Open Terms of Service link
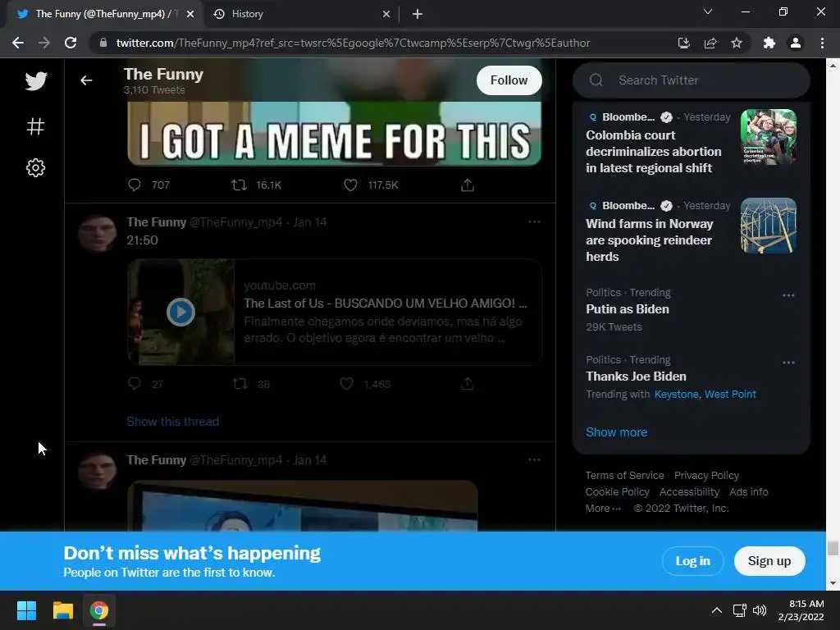Image resolution: width=840 pixels, height=630 pixels. tap(624, 475)
